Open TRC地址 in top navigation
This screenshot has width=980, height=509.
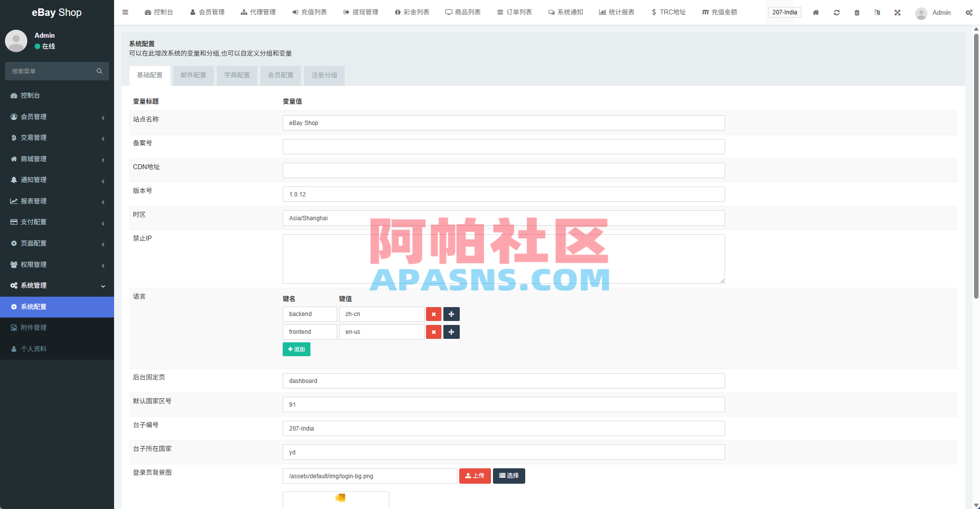[669, 12]
